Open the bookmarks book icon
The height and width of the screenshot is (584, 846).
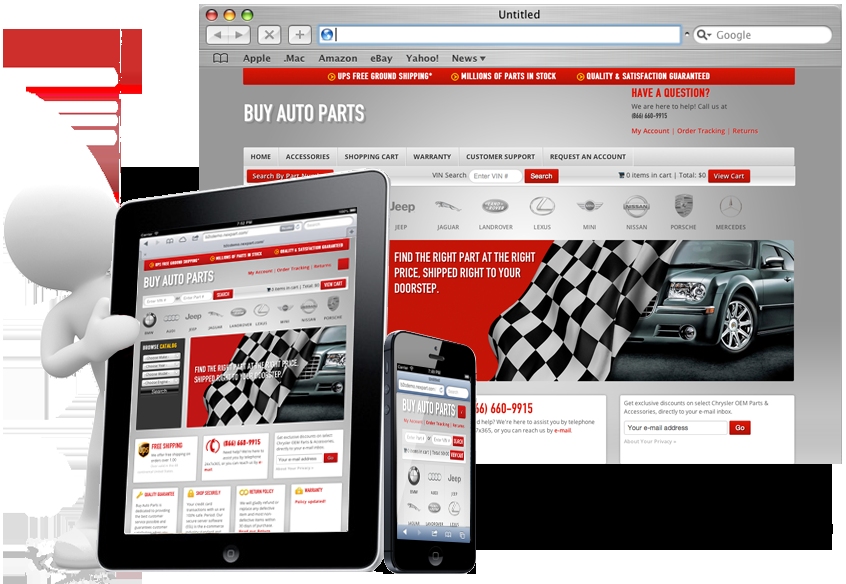click(x=220, y=58)
